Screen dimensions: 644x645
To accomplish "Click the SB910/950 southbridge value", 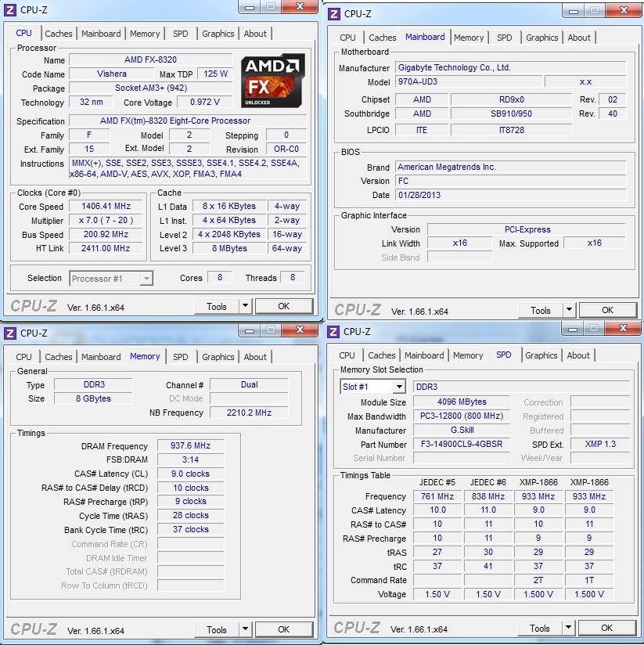I will pyautogui.click(x=511, y=114).
